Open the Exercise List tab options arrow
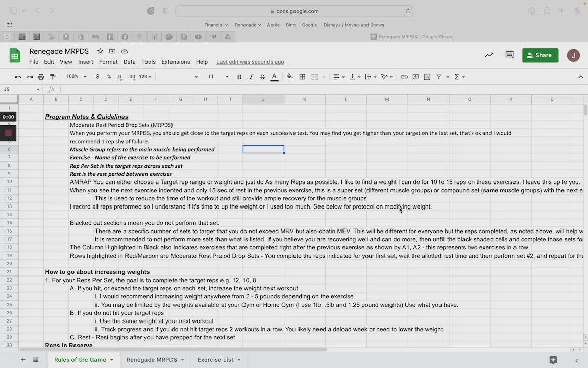This screenshot has height=368, width=588. click(239, 360)
